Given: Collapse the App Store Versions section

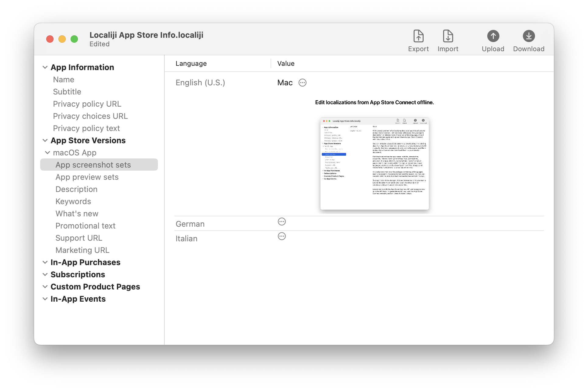Looking at the screenshot, I should pos(45,140).
